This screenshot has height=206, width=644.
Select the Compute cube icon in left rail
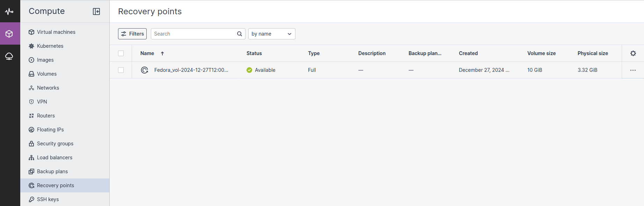point(9,34)
